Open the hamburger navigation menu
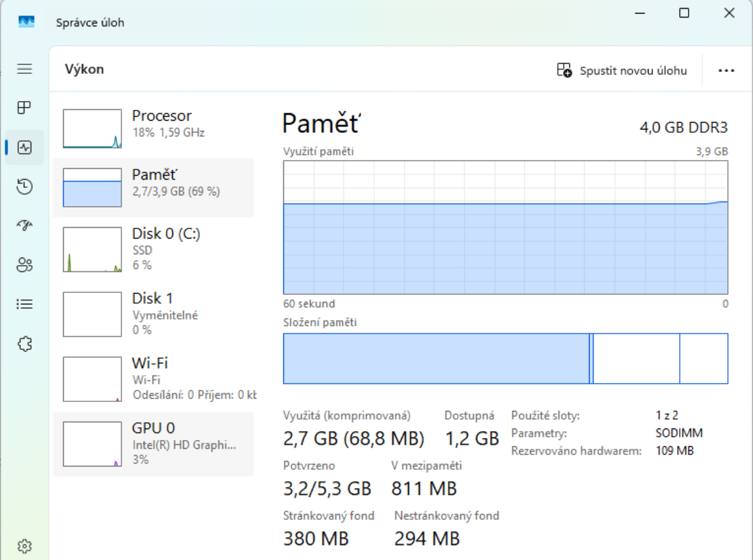Viewport: 753px width, 560px height. pyautogui.click(x=25, y=69)
